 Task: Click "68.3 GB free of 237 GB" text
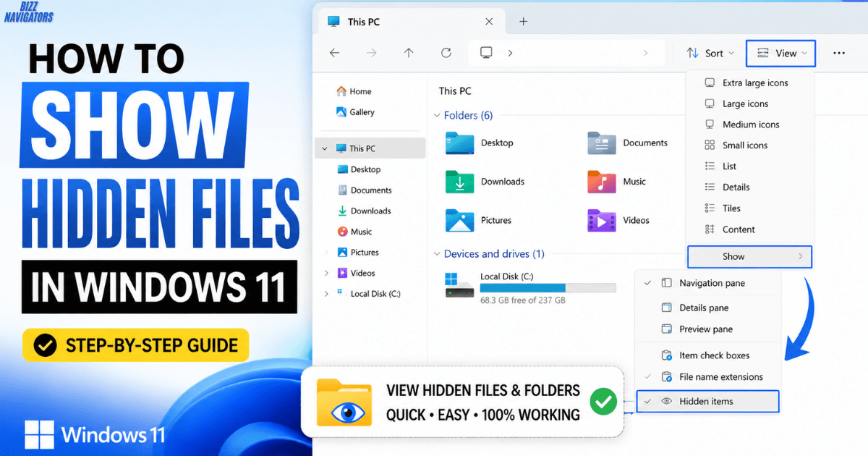523,300
